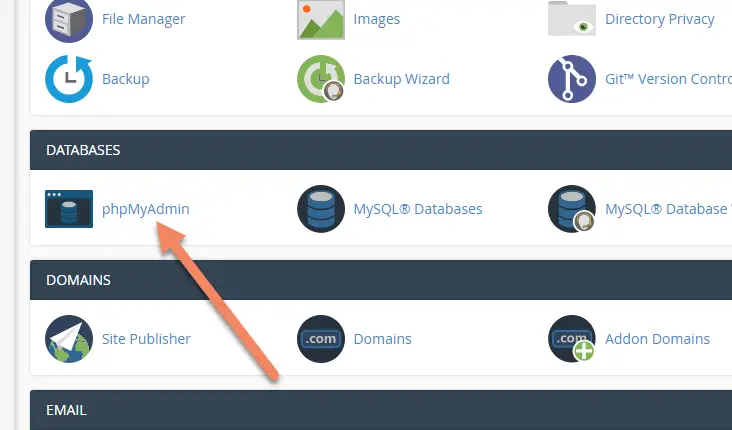Select the Addon Domains text link
This screenshot has width=732, height=430.
(657, 339)
